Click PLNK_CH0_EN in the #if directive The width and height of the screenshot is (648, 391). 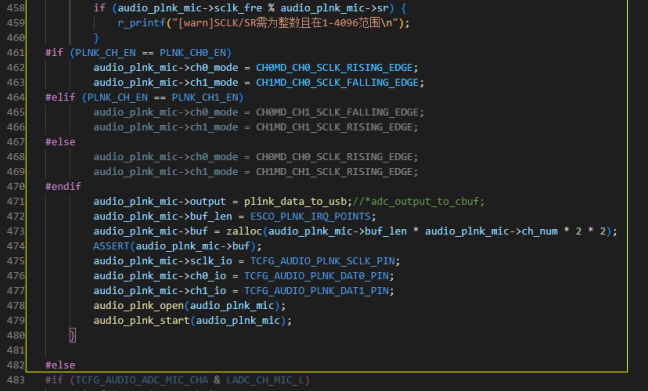click(193, 53)
